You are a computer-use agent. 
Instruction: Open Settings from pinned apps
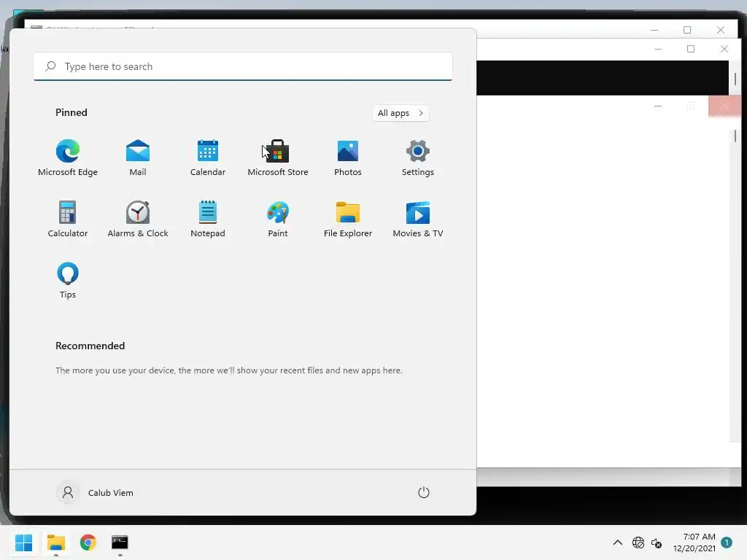418,158
